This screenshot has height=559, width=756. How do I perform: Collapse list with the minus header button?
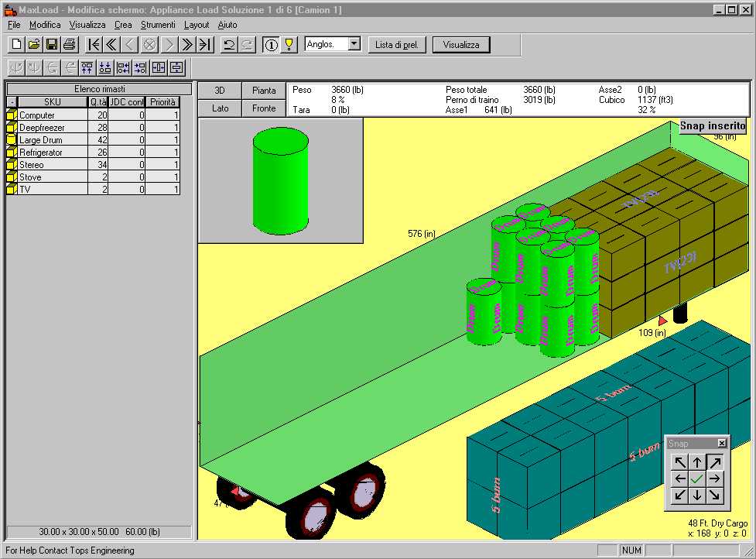click(x=12, y=102)
